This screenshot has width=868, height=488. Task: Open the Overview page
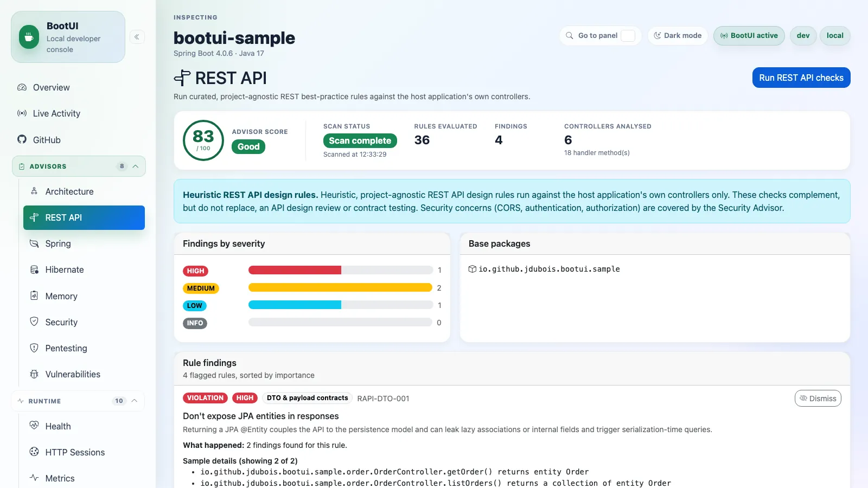[x=79, y=87]
